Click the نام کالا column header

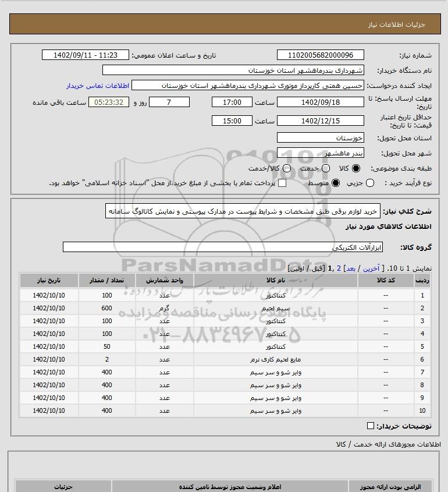tap(276, 280)
